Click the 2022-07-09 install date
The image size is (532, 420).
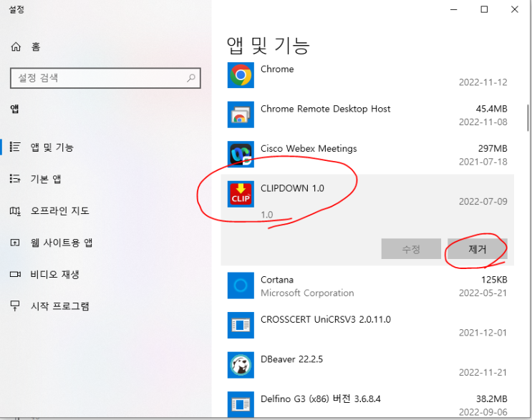483,201
